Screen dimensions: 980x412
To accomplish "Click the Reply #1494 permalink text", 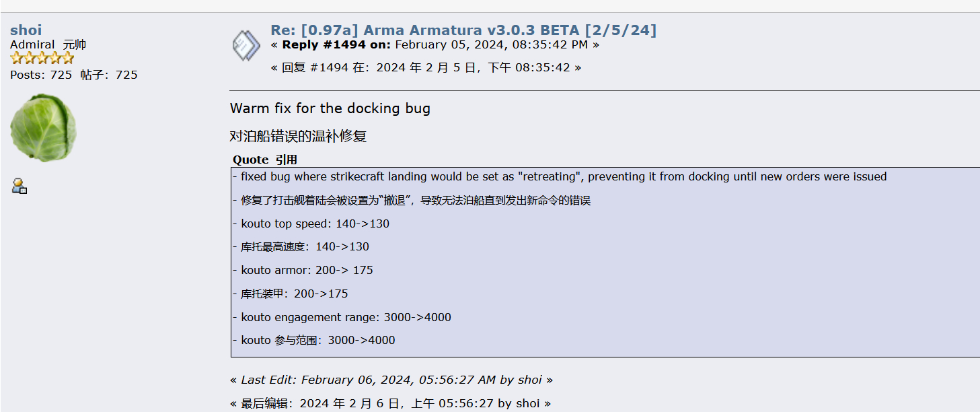I will (324, 45).
